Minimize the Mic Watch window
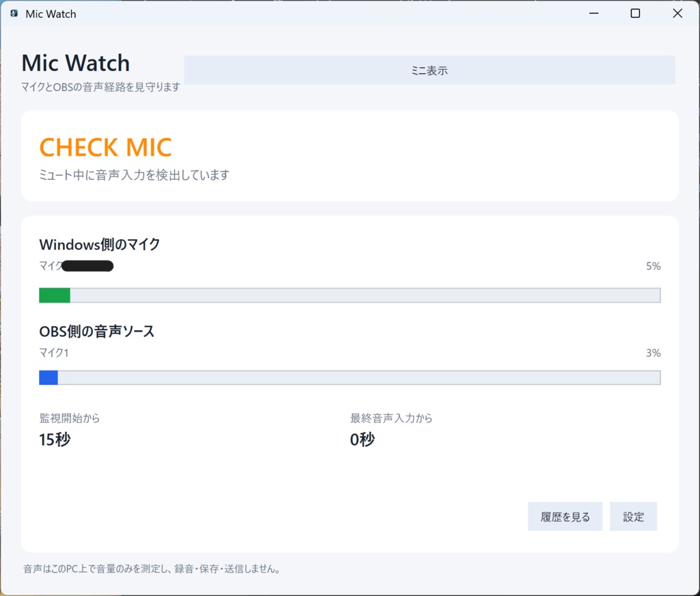This screenshot has width=700, height=596. click(x=594, y=14)
